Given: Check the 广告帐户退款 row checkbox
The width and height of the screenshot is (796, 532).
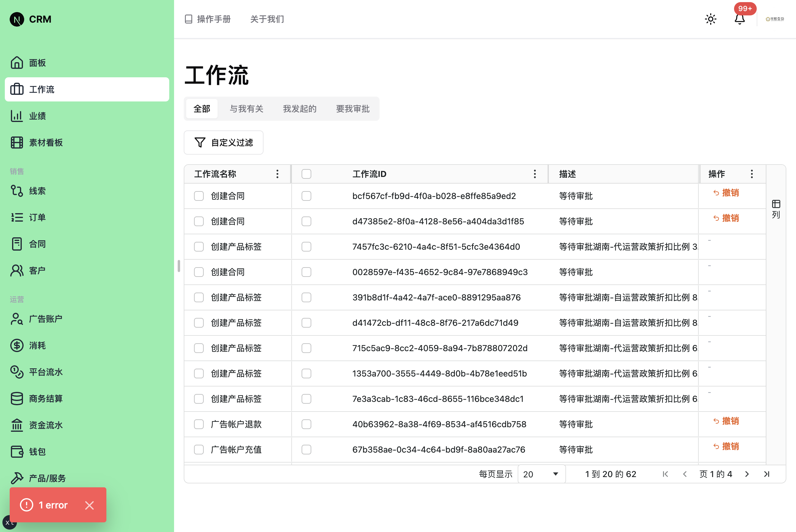Looking at the screenshot, I should [199, 424].
